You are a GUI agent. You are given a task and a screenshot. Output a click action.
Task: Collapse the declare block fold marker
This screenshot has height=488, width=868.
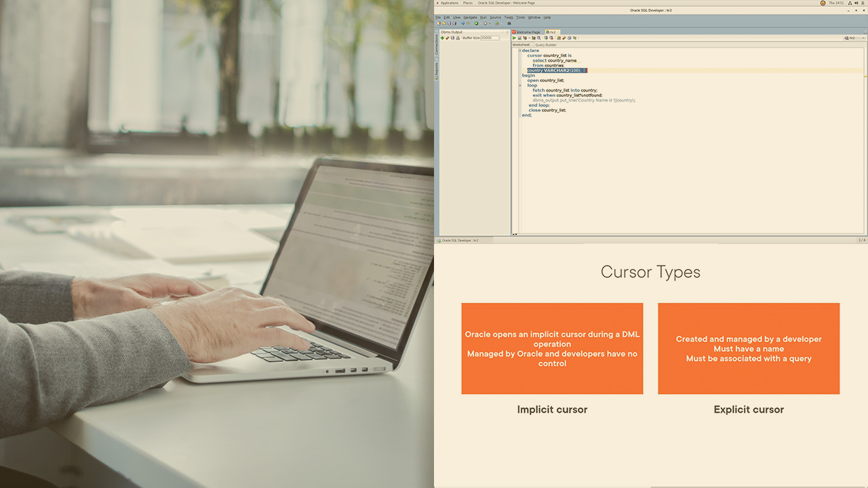520,50
